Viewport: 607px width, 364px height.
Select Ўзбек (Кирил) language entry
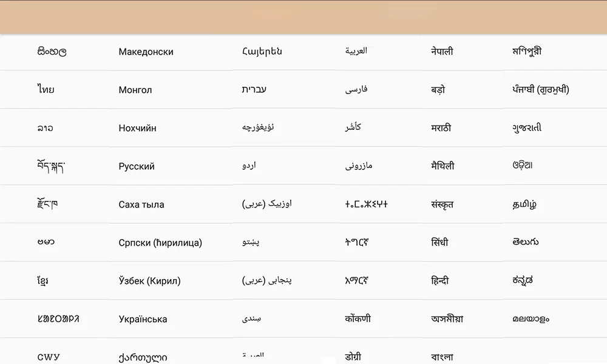tap(149, 281)
